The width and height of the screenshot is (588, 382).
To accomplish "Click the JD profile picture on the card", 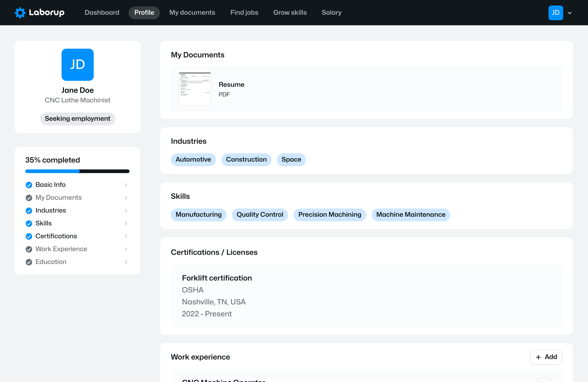I will click(77, 65).
